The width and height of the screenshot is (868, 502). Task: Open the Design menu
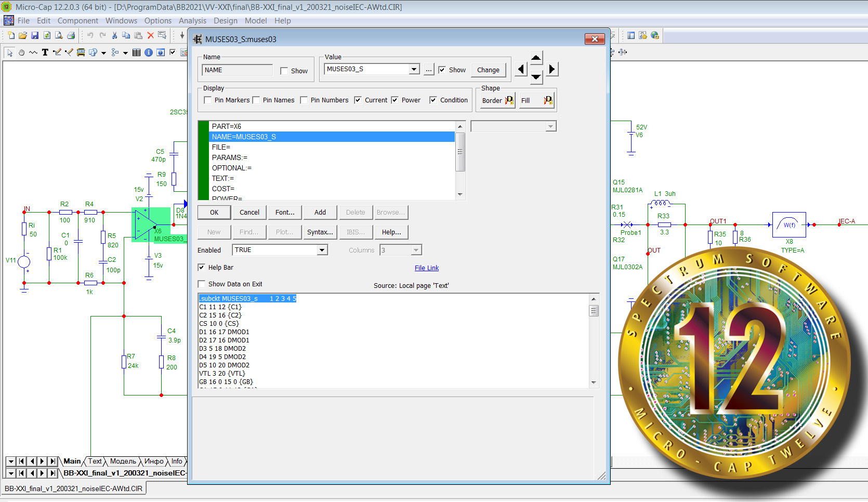click(x=226, y=21)
